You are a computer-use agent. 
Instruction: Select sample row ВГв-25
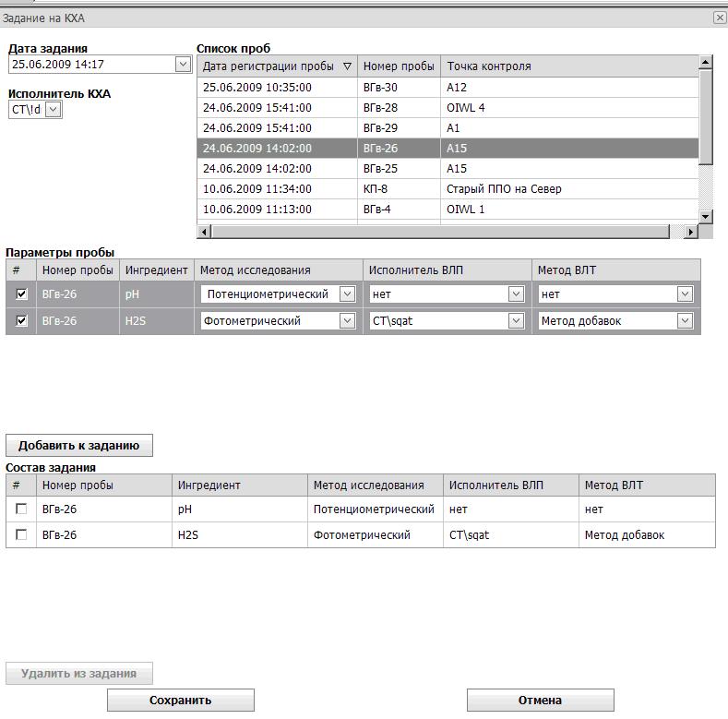tap(448, 169)
